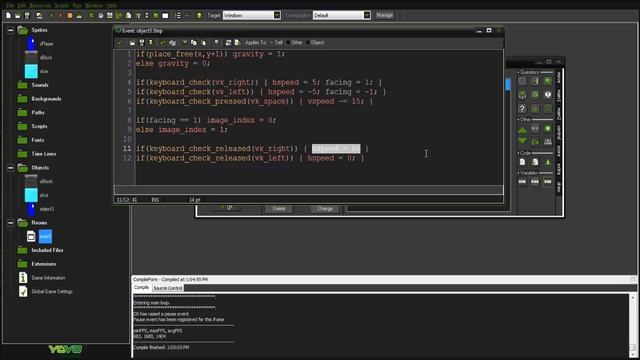
Task: Click the green icon left of the Target label
Action: (x=199, y=16)
